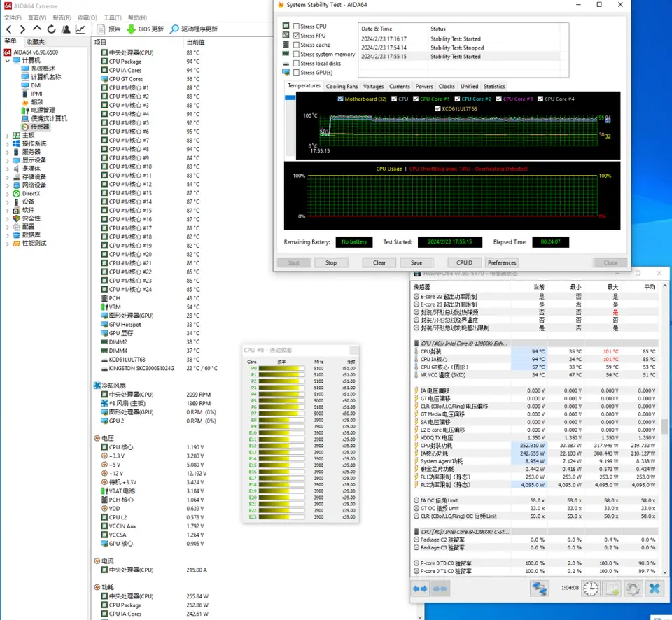Viewport: 672px width, 620px height.
Task: Click the Stop button
Action: click(331, 262)
